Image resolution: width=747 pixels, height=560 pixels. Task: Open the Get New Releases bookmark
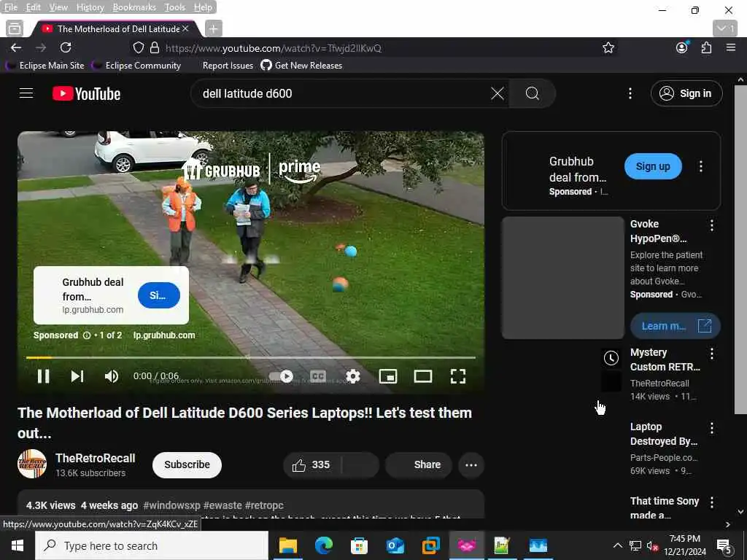[x=301, y=65]
